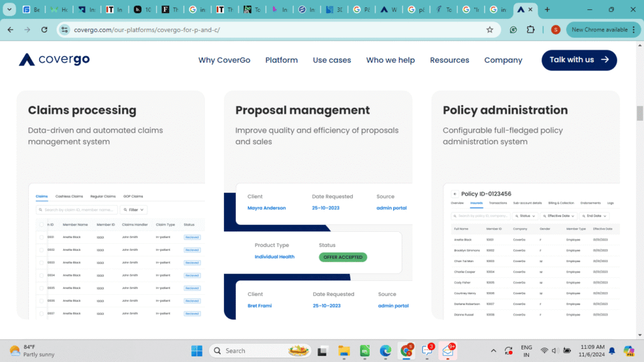Expand the Effective Date dropdown filter

560,216
